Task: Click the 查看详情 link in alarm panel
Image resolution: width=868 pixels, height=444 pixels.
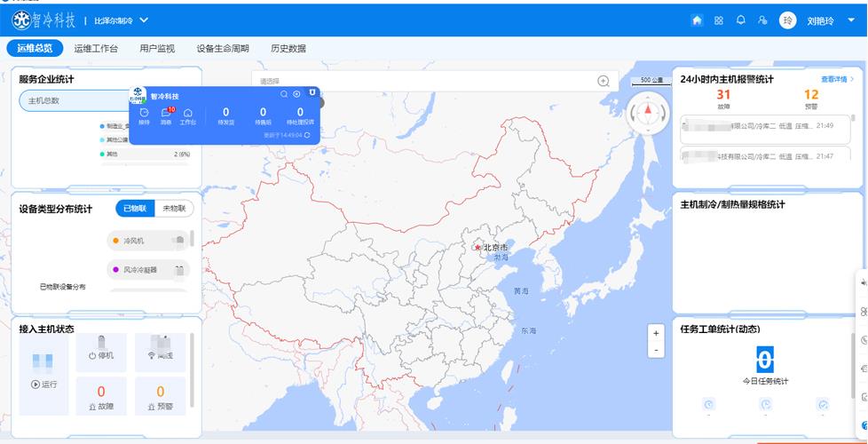Action: click(837, 79)
